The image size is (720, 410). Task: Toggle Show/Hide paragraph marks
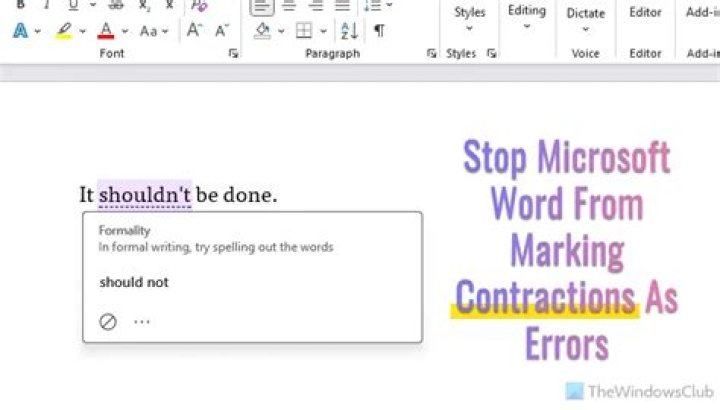click(379, 31)
